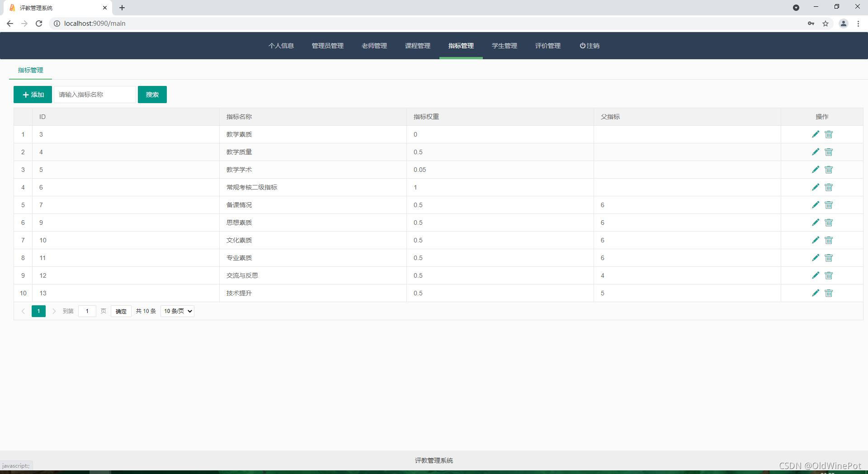Edit the 教学学术 row with pencil icon
868x474 pixels.
(x=816, y=170)
